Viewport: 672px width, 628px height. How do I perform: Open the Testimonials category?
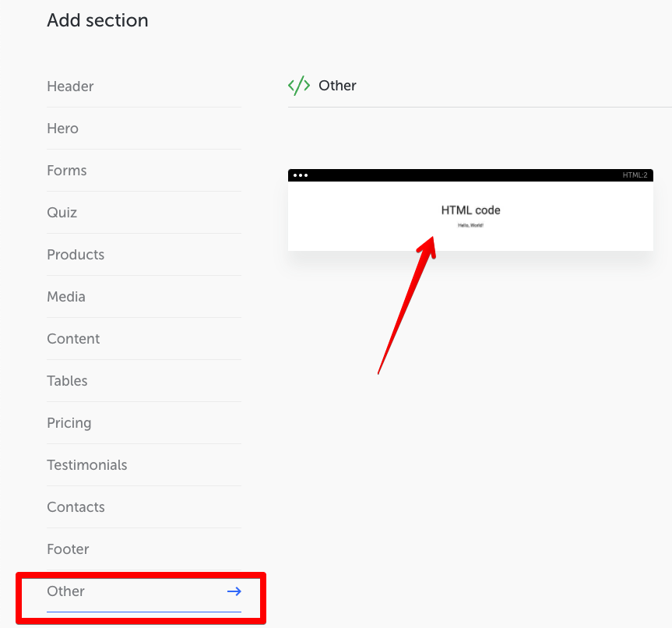pyautogui.click(x=87, y=465)
